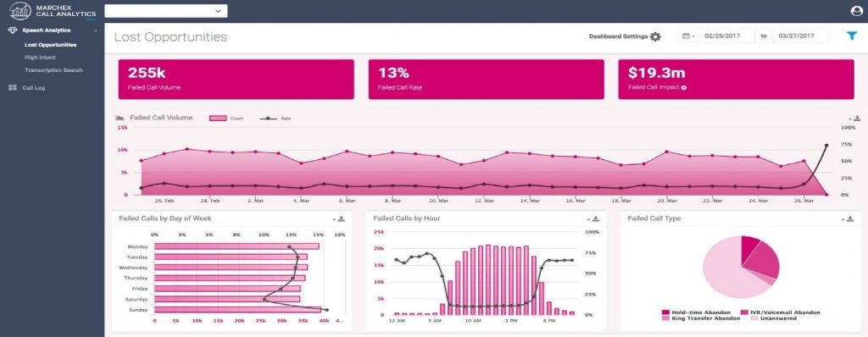868x337 pixels.
Task: Click the 13% Failed Call Rate card
Action: tap(486, 79)
